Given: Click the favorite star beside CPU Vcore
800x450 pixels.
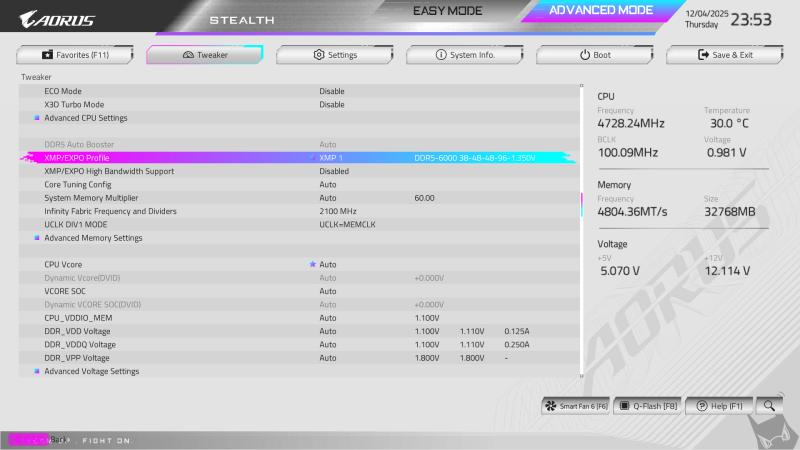Looking at the screenshot, I should [x=313, y=264].
